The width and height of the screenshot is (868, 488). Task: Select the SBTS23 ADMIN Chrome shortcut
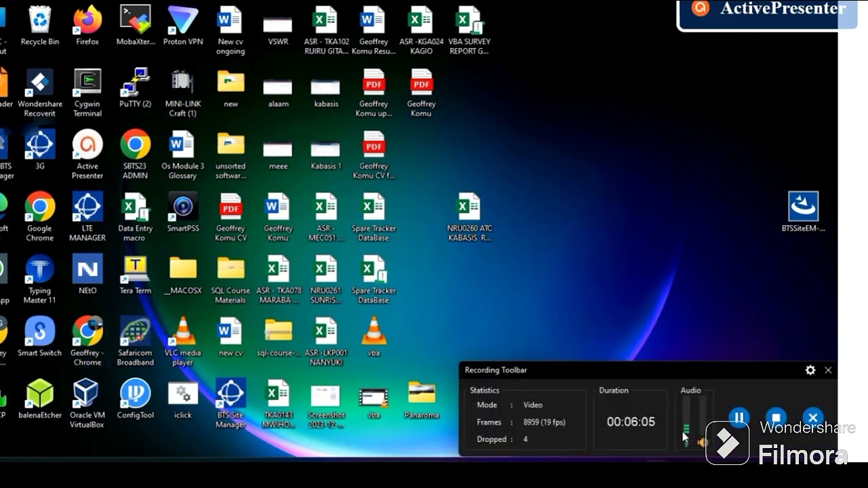tap(135, 156)
